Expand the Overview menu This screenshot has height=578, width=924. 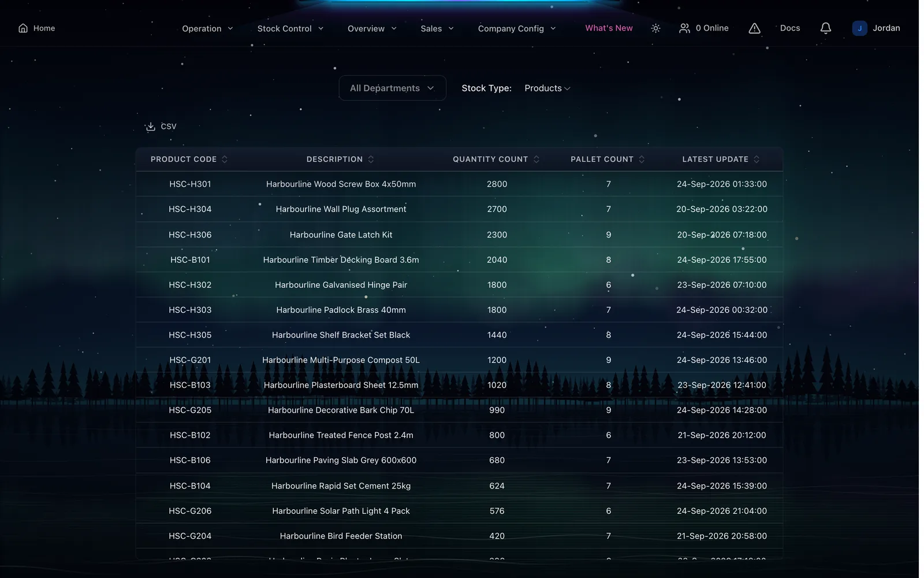372,28
